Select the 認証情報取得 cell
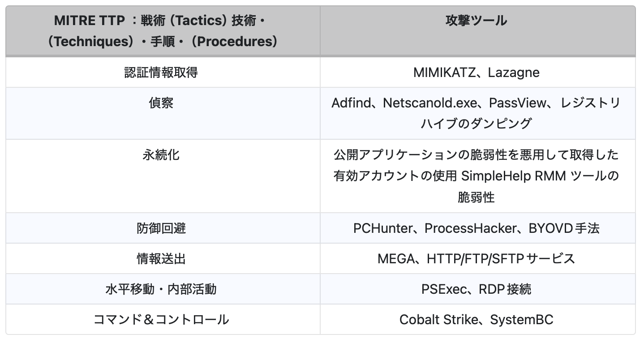The image size is (644, 343). 161,73
